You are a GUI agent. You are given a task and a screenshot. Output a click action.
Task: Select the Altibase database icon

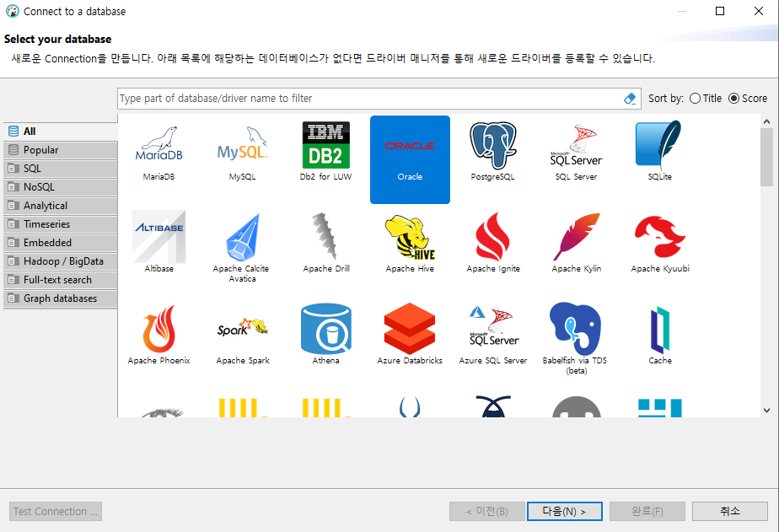pos(159,236)
